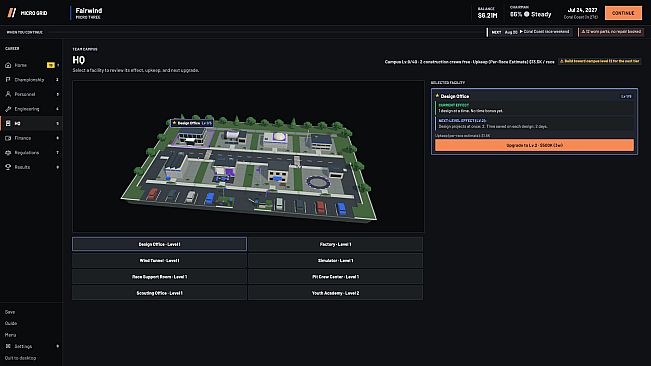Click Save in the sidebar footer

(x=10, y=312)
